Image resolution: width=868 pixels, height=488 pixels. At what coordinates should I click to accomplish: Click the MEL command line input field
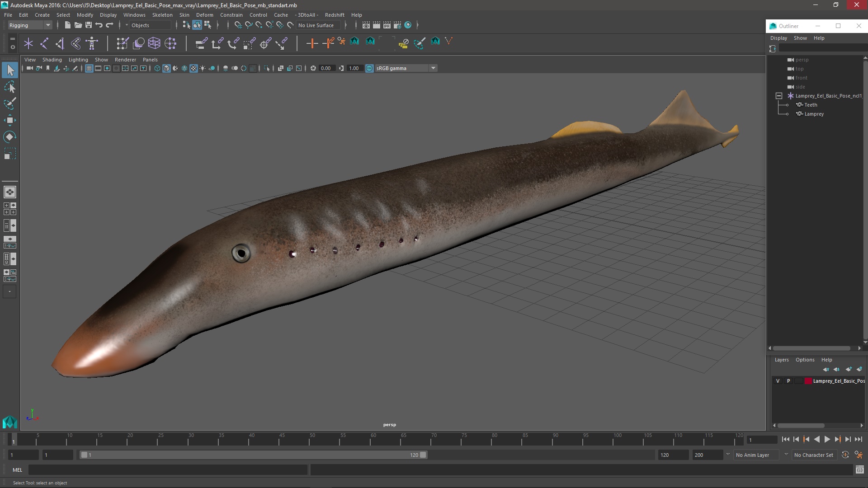click(167, 470)
